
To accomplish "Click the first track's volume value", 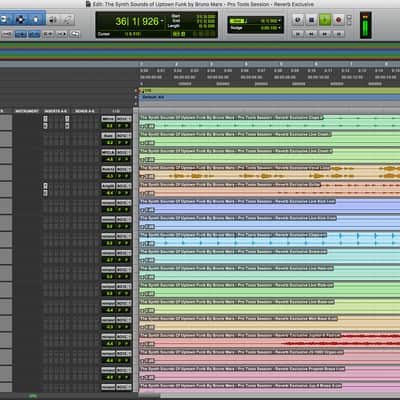I will [109, 126].
